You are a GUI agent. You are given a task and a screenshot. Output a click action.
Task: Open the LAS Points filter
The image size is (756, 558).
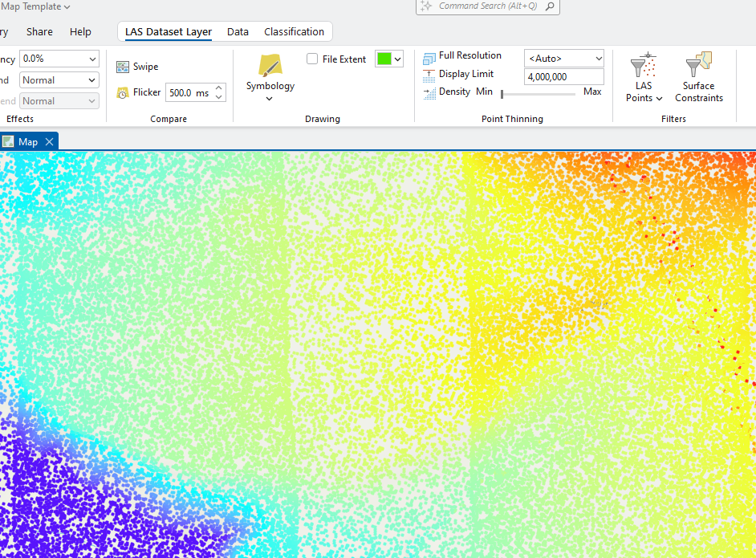click(x=644, y=76)
